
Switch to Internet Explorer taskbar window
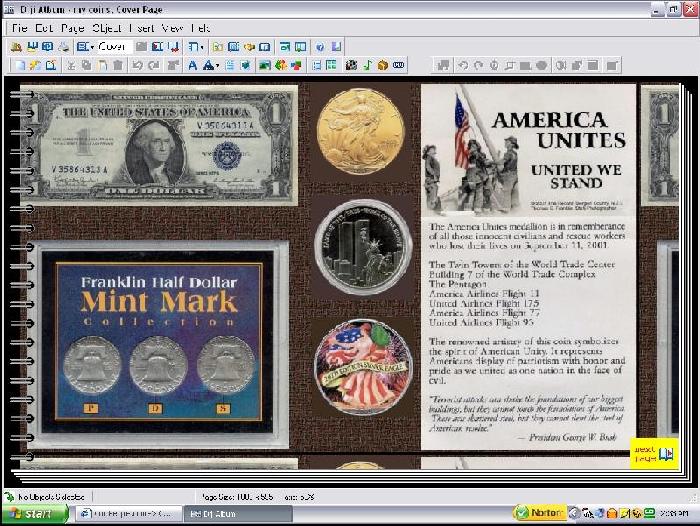(x=129, y=513)
